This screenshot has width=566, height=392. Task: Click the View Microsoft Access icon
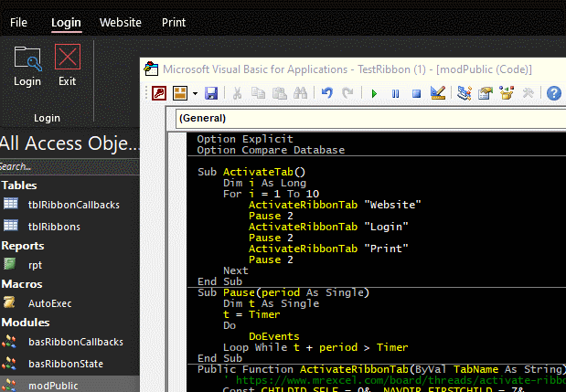pos(158,93)
